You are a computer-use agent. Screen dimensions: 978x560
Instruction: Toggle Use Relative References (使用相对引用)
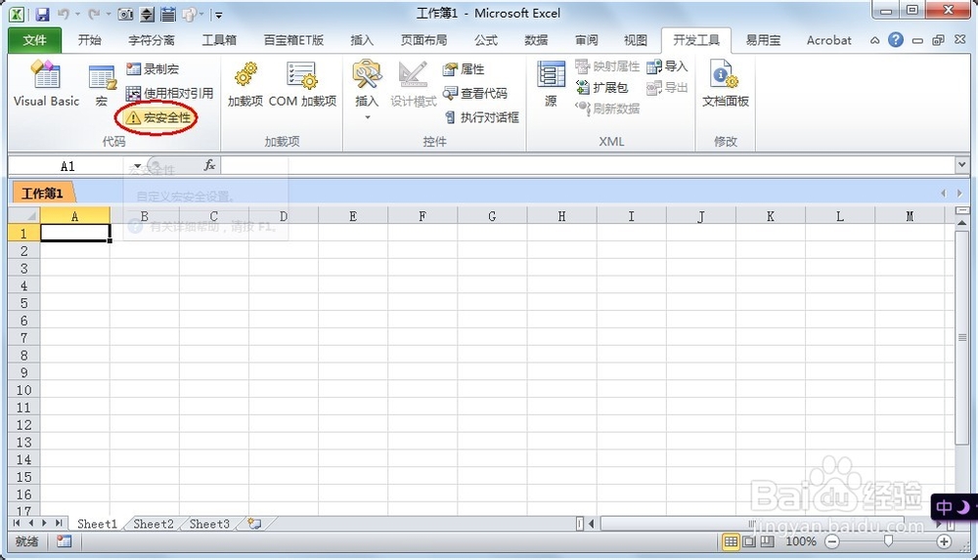pos(169,93)
